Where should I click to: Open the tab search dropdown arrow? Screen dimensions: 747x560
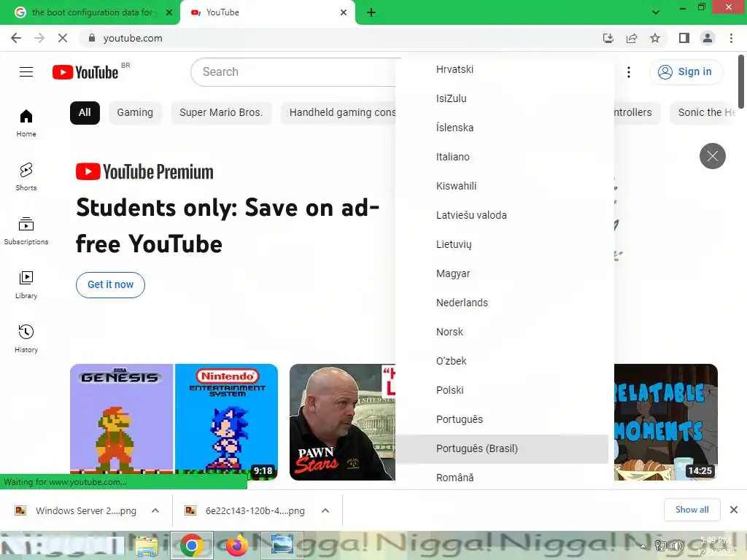656,12
